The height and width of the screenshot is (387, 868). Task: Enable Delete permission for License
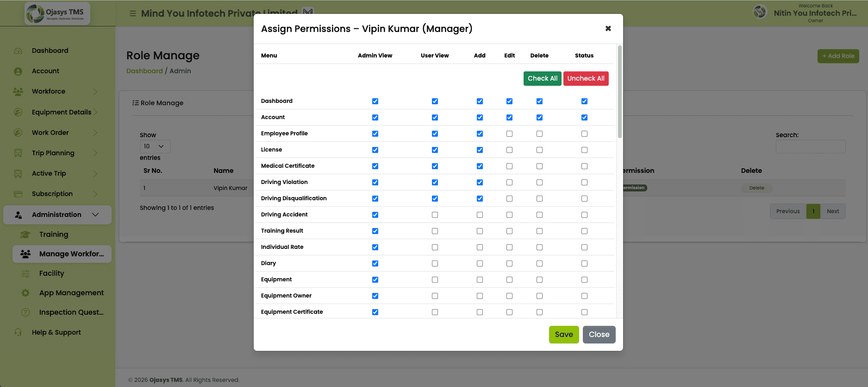coord(539,150)
